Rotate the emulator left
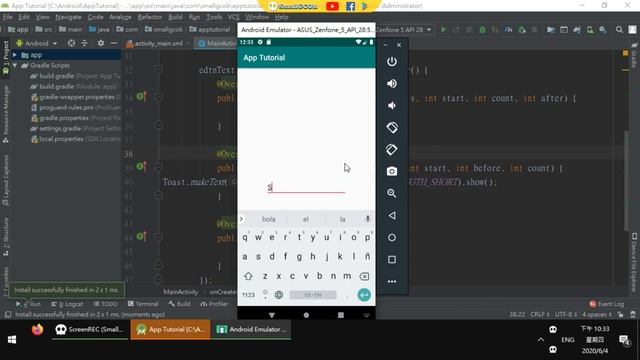 pyautogui.click(x=392, y=127)
